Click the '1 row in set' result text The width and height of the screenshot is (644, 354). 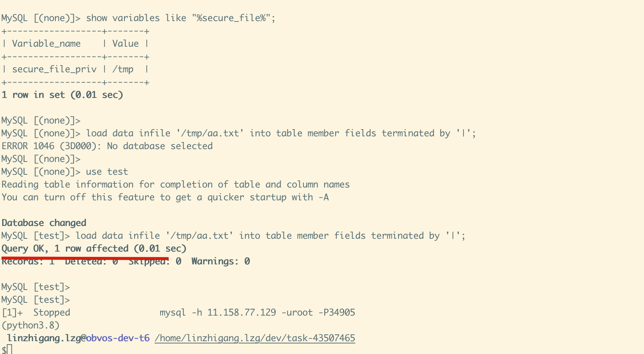[x=62, y=95]
